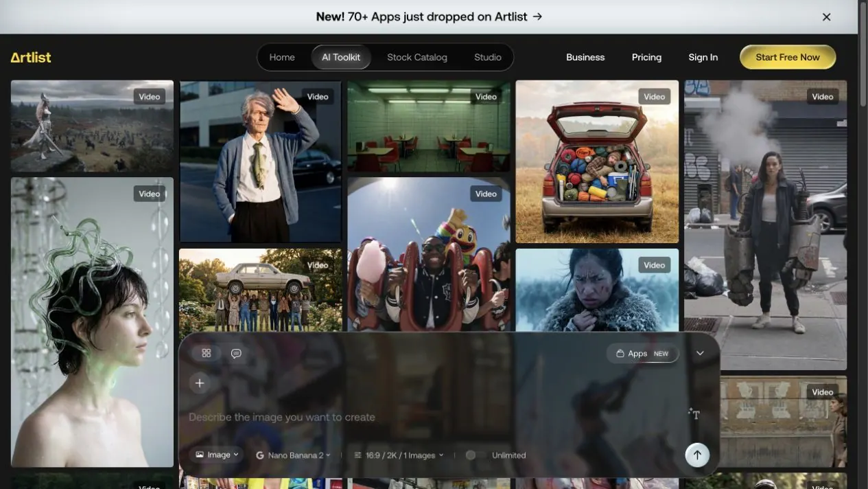The height and width of the screenshot is (489, 868).
Task: Click Start Free Now button
Action: pos(788,58)
